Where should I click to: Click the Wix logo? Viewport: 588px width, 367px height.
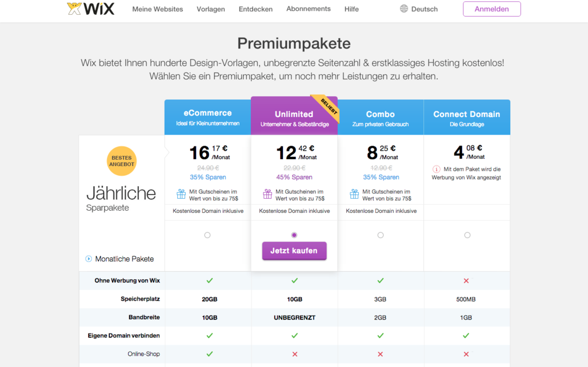pos(91,9)
